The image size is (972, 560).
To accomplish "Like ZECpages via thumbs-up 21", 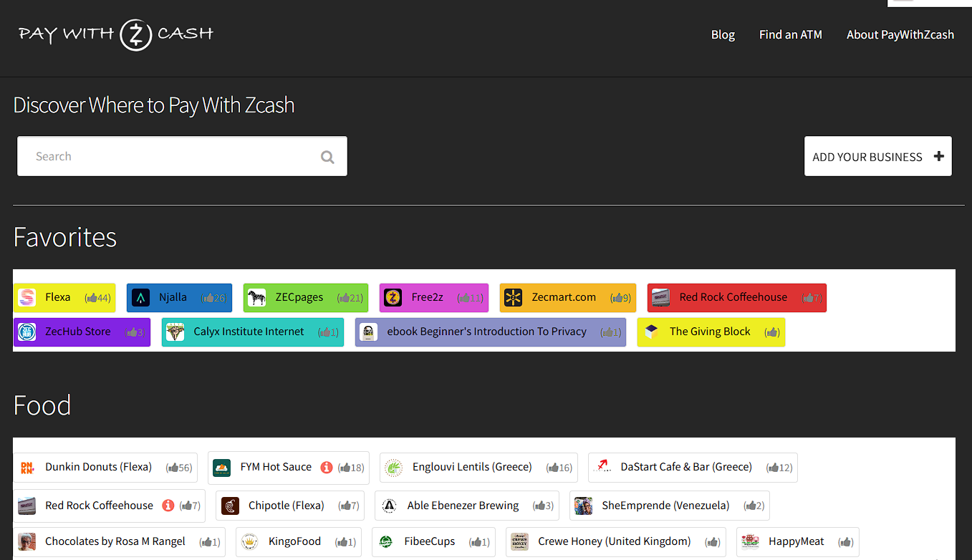I will (x=350, y=298).
